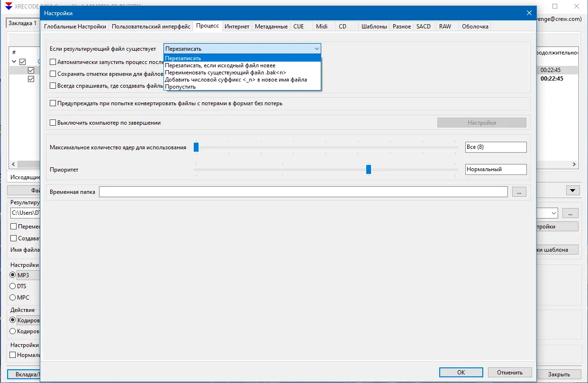Select the Процесс tab

tap(208, 26)
